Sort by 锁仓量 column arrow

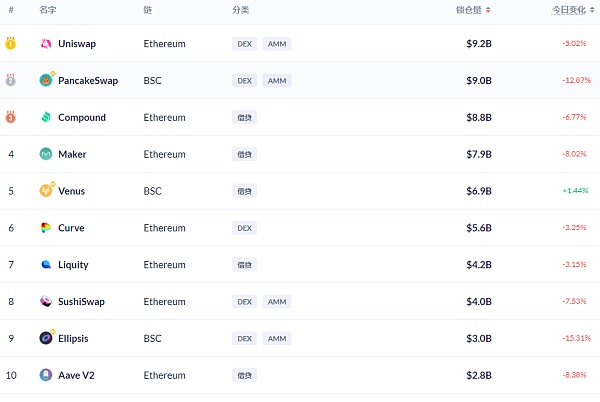[x=488, y=10]
